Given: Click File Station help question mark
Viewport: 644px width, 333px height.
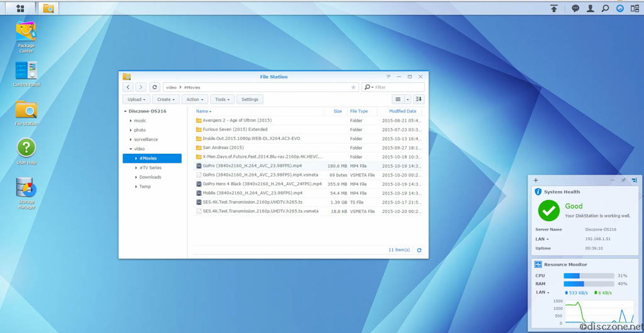Looking at the screenshot, I should point(388,77).
